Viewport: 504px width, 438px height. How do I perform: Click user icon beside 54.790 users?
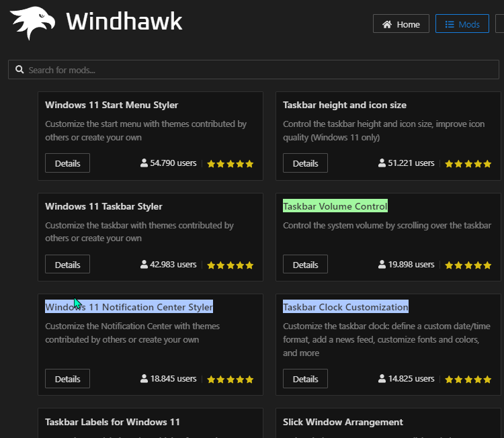pos(144,163)
